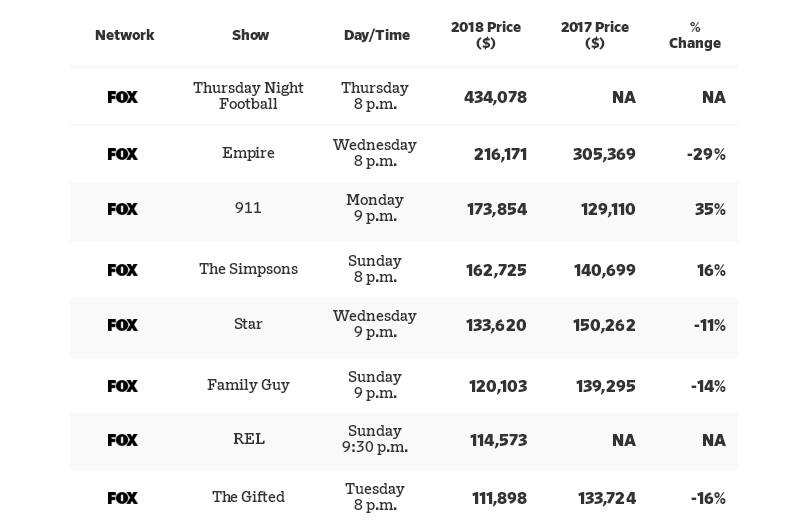Image resolution: width=810 pixels, height=524 pixels.
Task: Select The Simpsons show title
Action: click(x=248, y=269)
